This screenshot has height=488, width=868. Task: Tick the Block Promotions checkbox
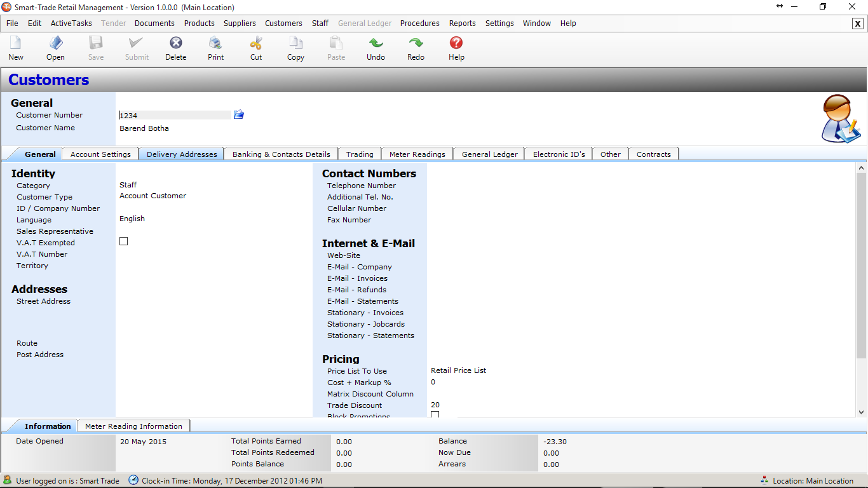pyautogui.click(x=435, y=415)
